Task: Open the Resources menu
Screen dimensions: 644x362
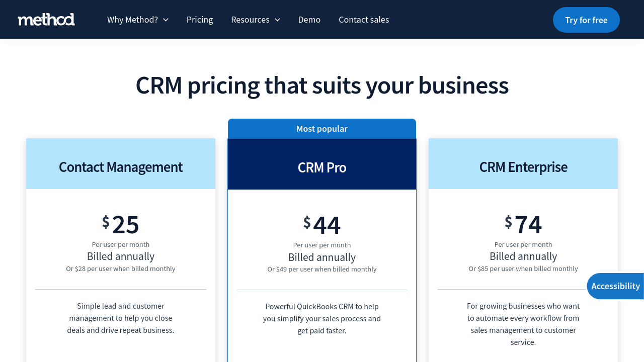Action: pyautogui.click(x=256, y=20)
